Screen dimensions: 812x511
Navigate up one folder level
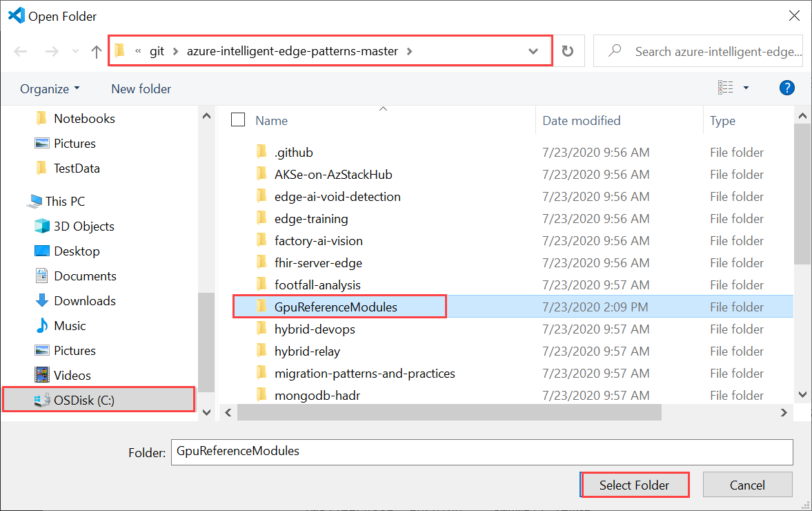(96, 50)
